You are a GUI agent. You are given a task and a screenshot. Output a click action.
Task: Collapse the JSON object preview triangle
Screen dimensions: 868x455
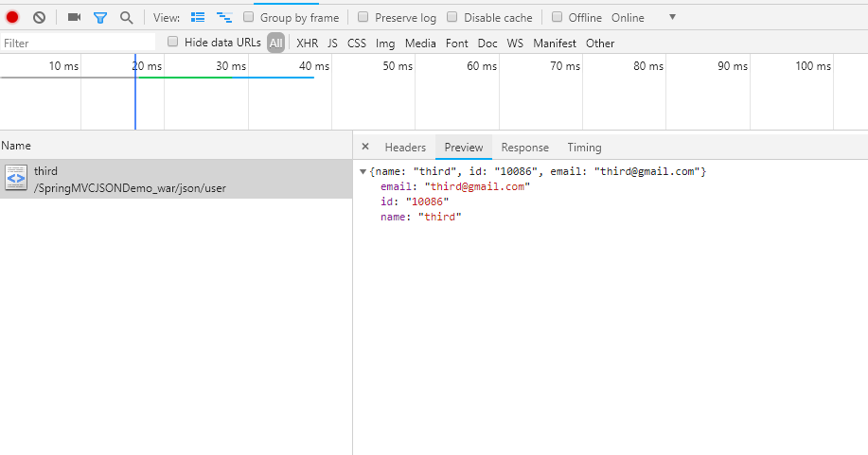363,171
